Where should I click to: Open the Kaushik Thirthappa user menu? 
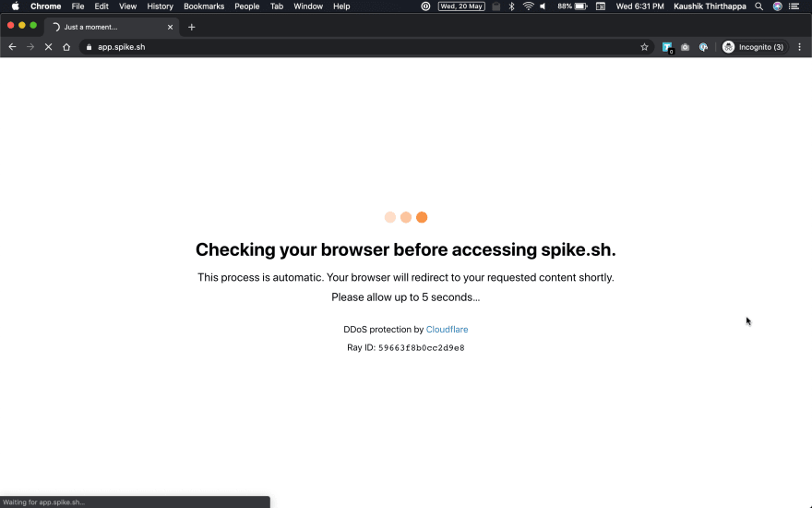click(710, 6)
